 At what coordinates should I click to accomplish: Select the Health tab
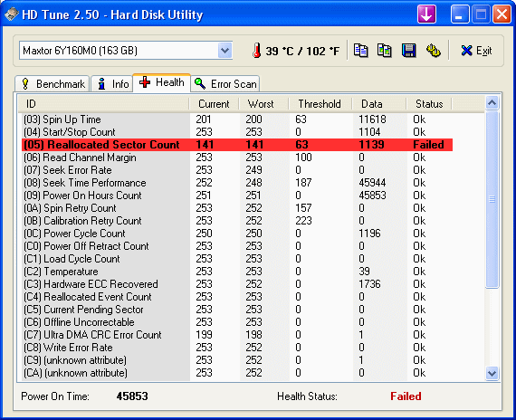[161, 82]
